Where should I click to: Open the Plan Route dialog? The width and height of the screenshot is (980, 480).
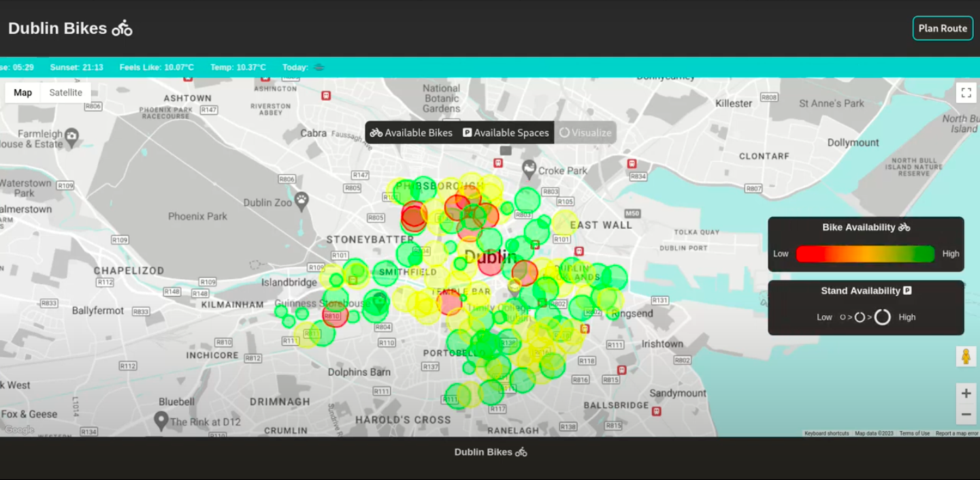coord(943,28)
